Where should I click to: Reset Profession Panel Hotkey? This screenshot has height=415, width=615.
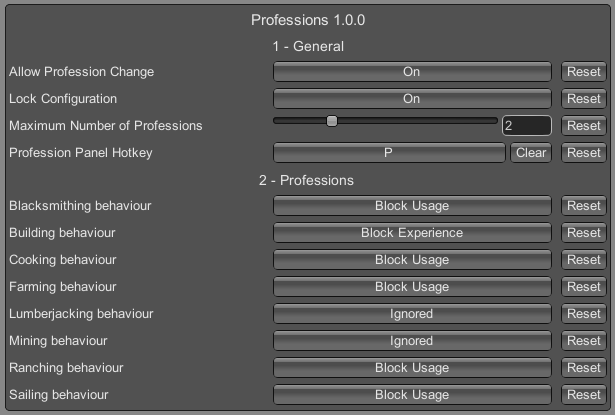click(584, 153)
